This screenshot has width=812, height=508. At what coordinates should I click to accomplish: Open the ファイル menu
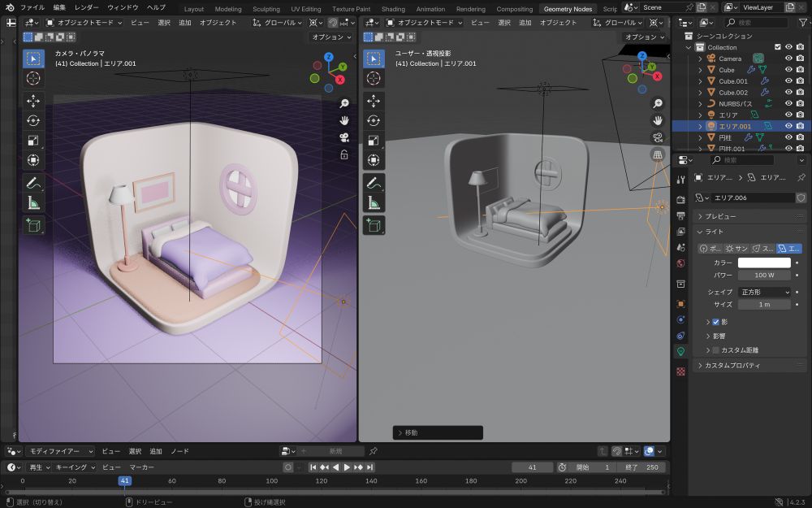(x=32, y=7)
